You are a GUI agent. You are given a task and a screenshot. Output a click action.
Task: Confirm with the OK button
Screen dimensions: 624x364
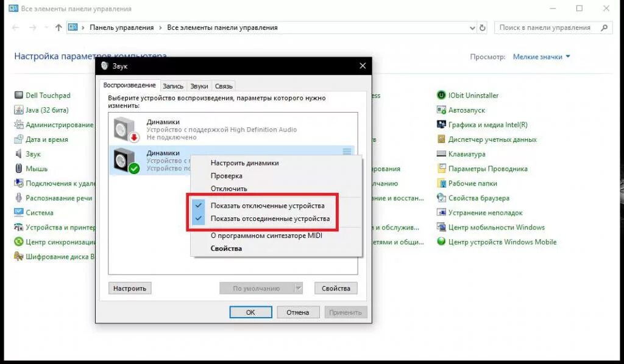[250, 312]
